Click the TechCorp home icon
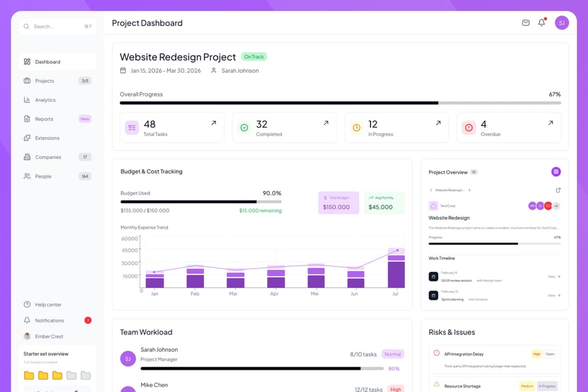Viewport: 588px width, 392px height. point(433,206)
